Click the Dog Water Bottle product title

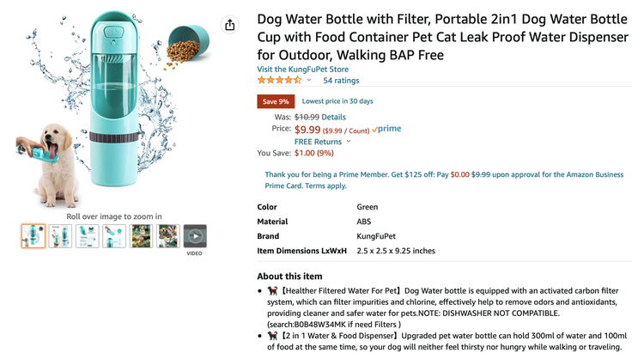click(x=438, y=35)
